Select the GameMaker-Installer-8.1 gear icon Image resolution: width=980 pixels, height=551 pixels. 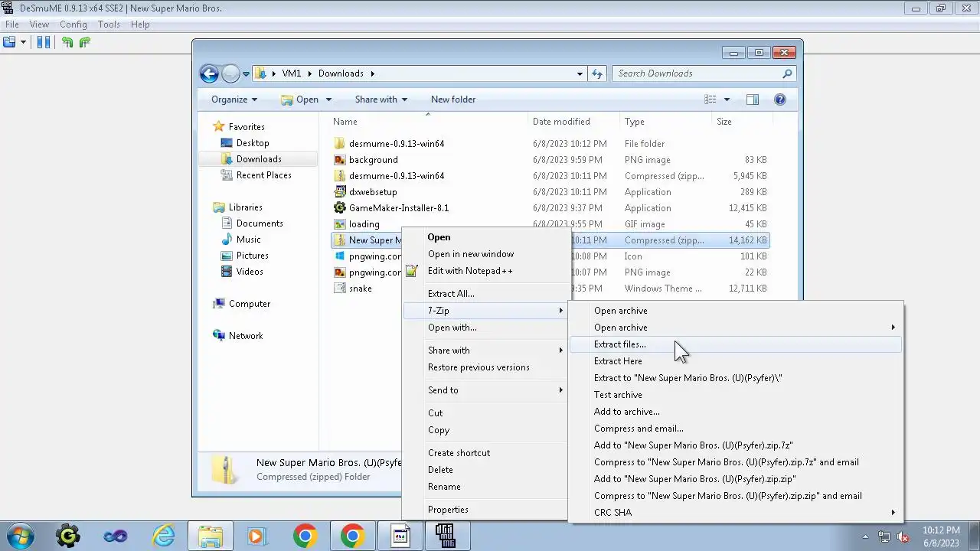341,208
